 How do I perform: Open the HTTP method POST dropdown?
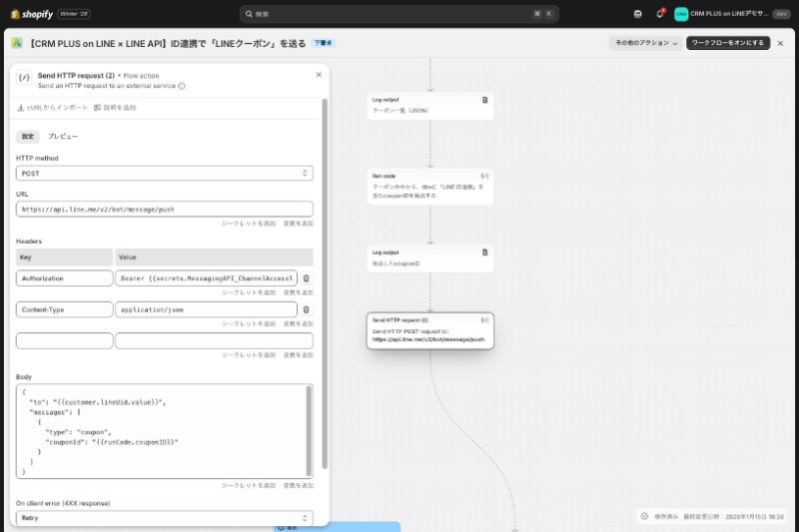(x=165, y=173)
